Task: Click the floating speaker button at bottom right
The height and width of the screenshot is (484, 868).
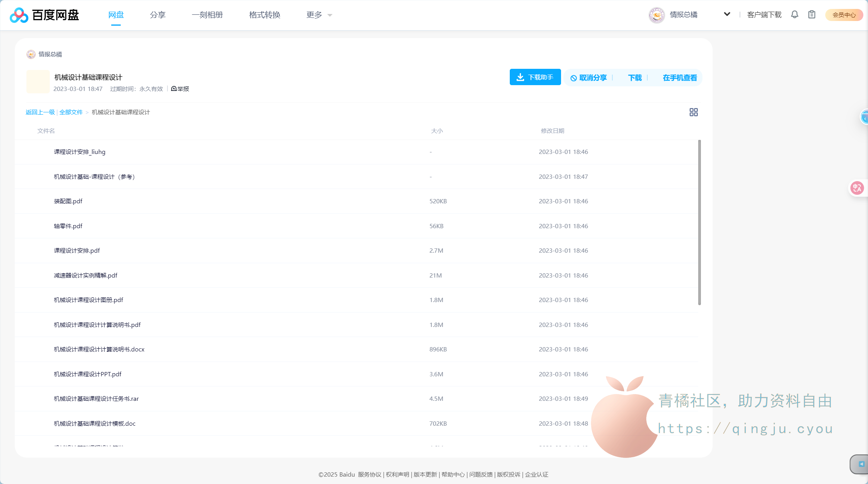Action: [x=861, y=464]
